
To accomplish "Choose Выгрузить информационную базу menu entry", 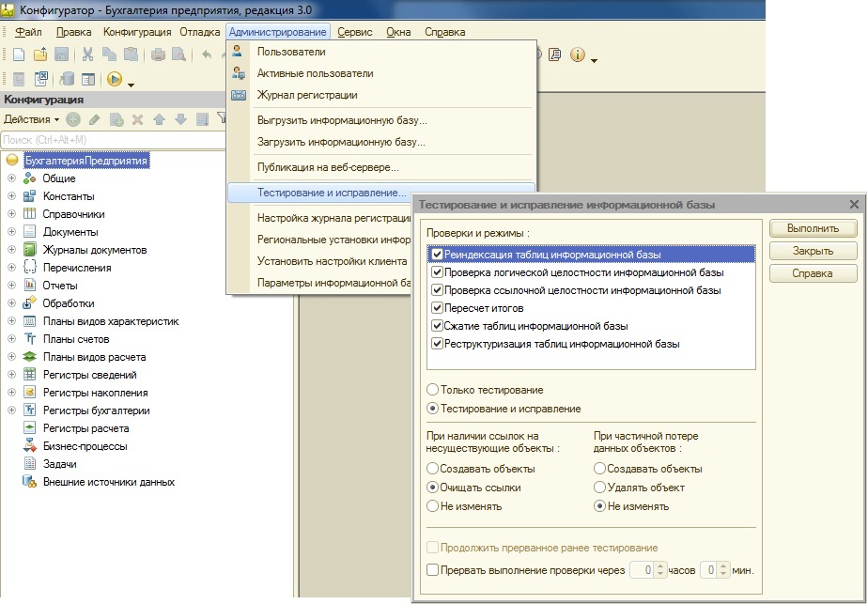I will [x=380, y=120].
